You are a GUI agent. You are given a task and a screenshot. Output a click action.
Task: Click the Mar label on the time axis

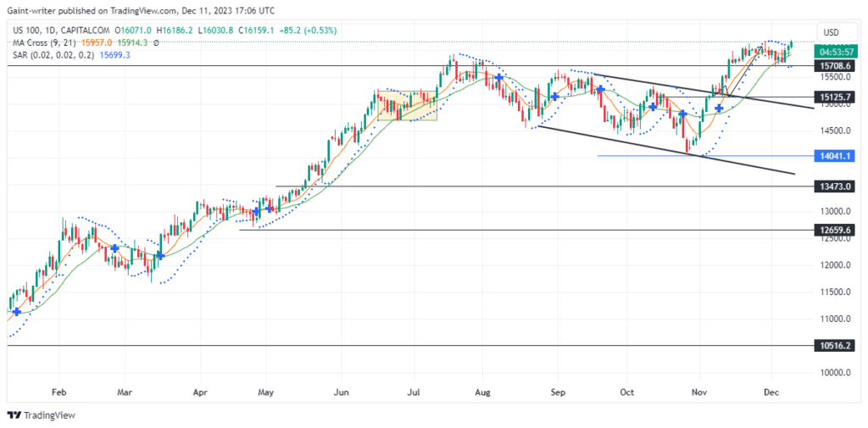pyautogui.click(x=125, y=392)
